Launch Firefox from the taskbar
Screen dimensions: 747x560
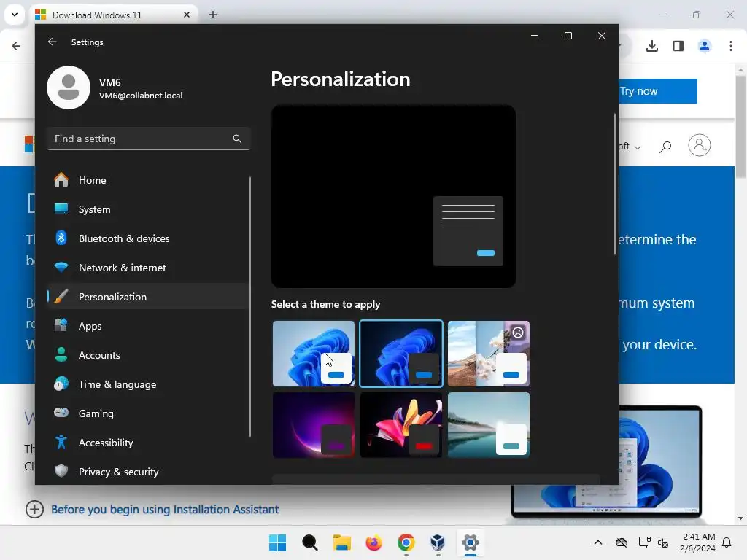pyautogui.click(x=374, y=542)
